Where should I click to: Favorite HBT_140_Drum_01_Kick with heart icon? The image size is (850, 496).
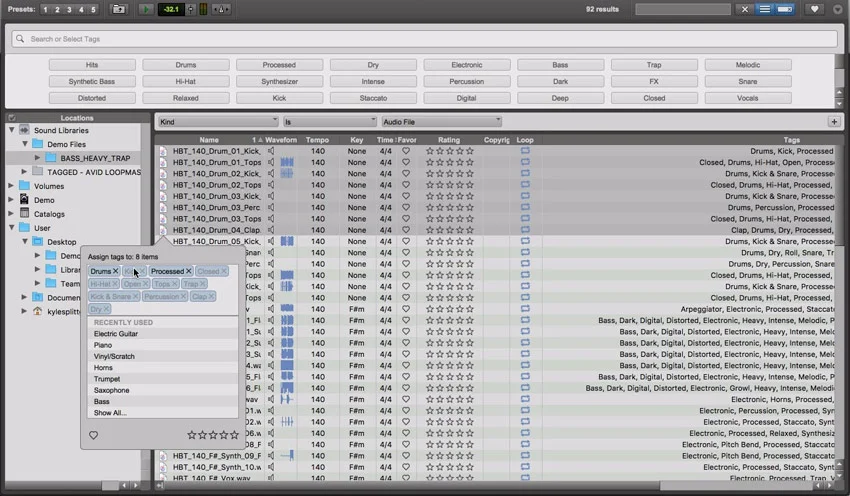point(405,151)
